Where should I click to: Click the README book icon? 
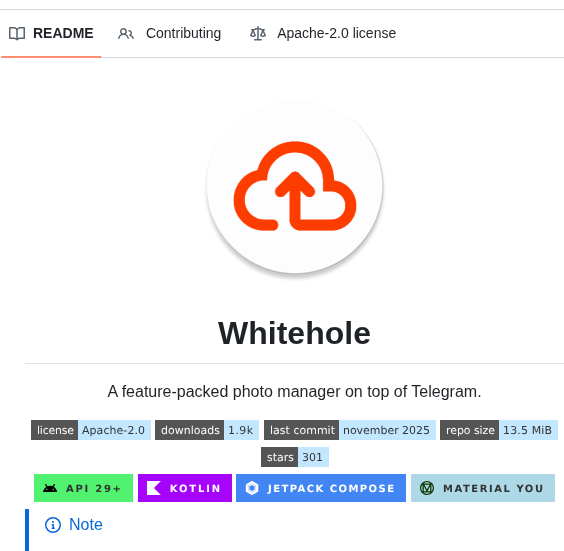[17, 34]
